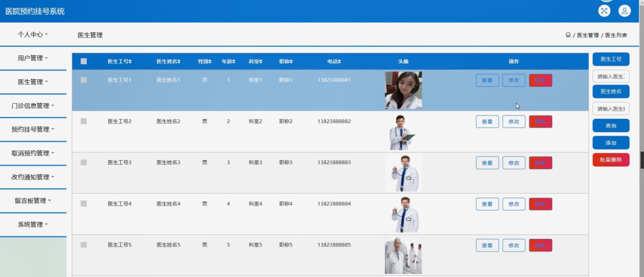Expand the 预约挂号管理 sidebar menu
The width and height of the screenshot is (644, 277).
pos(33,129)
